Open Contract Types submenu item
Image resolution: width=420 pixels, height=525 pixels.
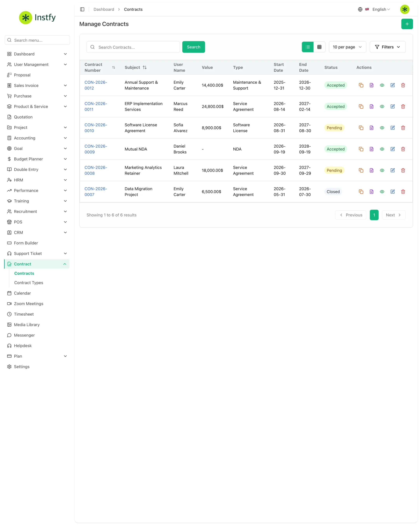click(x=29, y=283)
